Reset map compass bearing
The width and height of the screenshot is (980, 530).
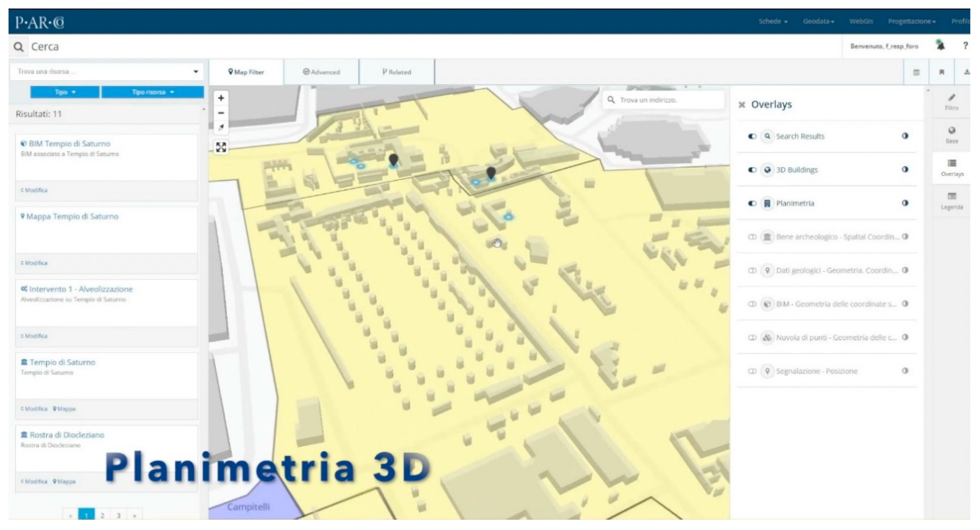221,127
